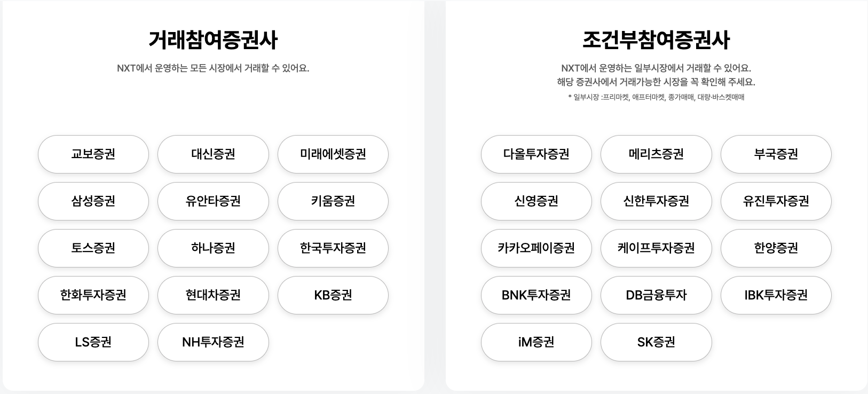868x394 pixels.
Task: Select iM증권 at the bottom right
Action: pos(536,342)
